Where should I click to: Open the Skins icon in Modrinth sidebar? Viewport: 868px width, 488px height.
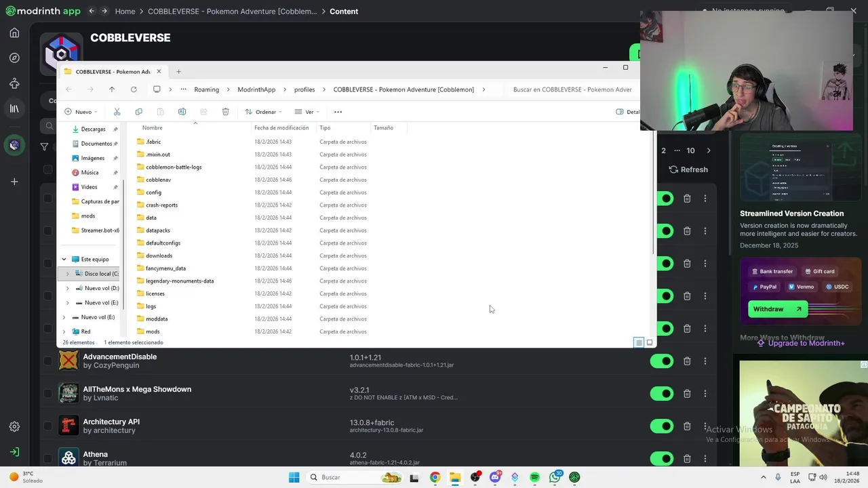pyautogui.click(x=14, y=83)
